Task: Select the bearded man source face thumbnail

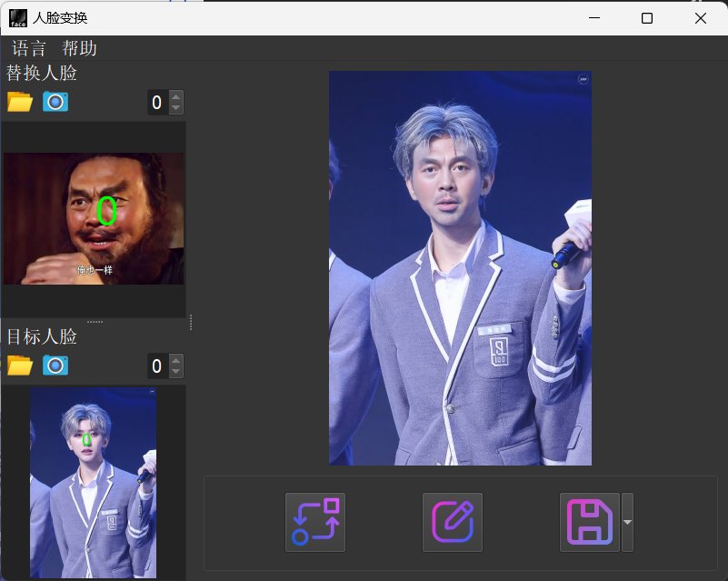Action: click(x=94, y=218)
